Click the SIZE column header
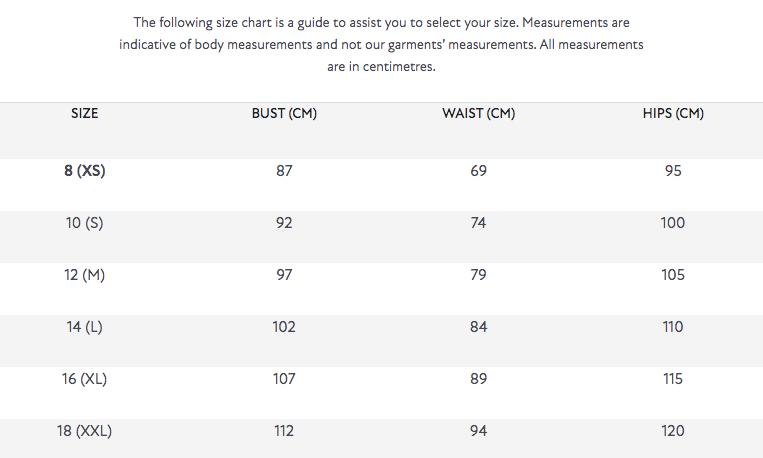This screenshot has height=458, width=763. coord(85,114)
